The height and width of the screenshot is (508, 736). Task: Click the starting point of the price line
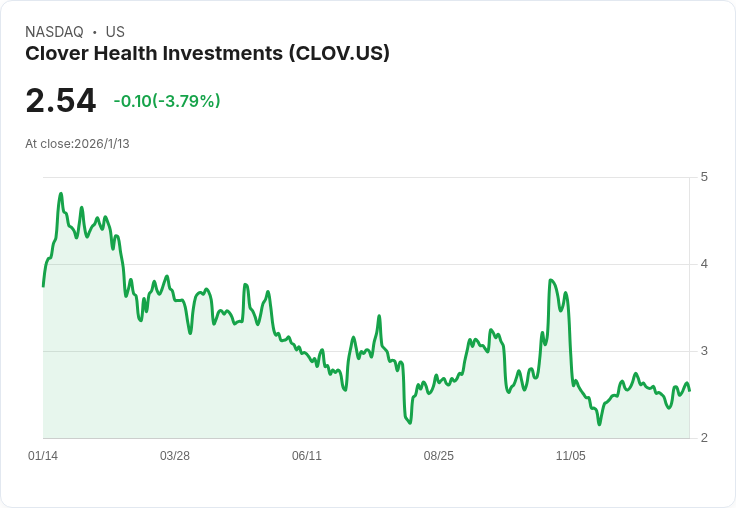tap(43, 286)
